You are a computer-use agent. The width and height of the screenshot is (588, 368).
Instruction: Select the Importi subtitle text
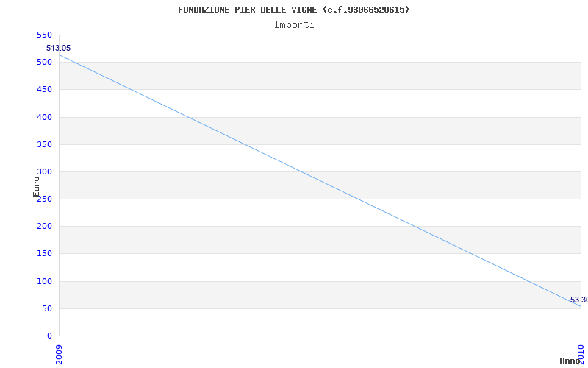coord(294,24)
